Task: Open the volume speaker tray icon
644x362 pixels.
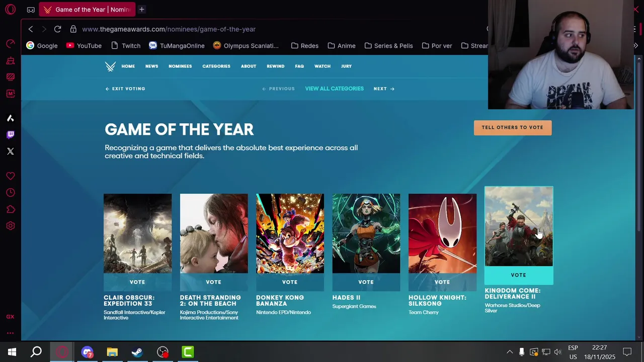Action: point(557,352)
